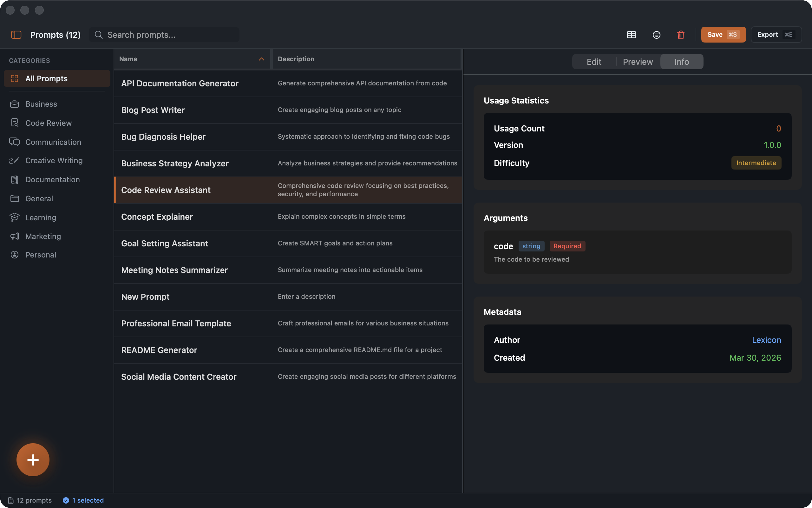
Task: Click the 12 prompts status text
Action: click(x=34, y=500)
